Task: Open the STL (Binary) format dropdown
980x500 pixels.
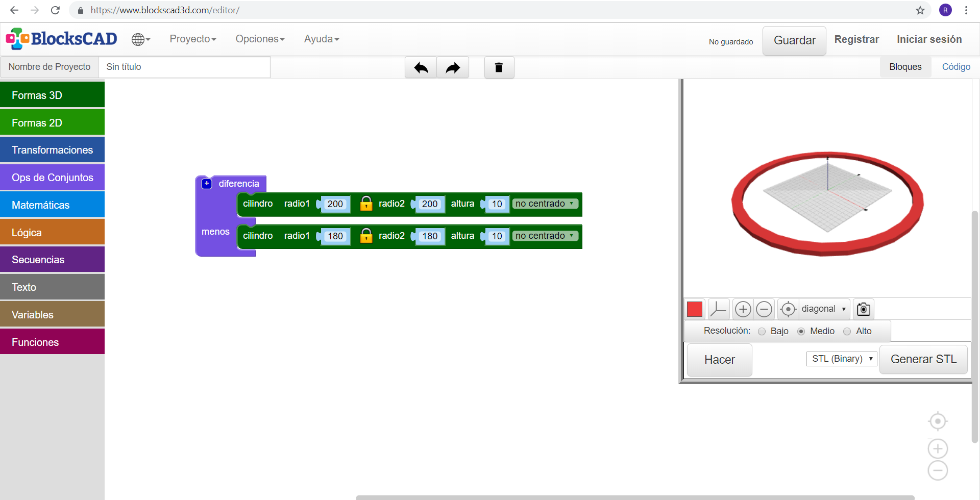Action: [842, 359]
